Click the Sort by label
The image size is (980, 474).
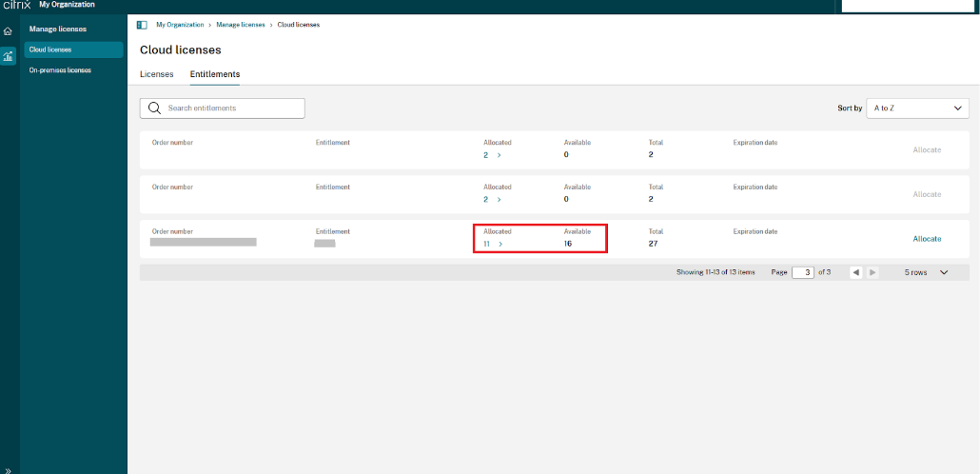pos(850,109)
